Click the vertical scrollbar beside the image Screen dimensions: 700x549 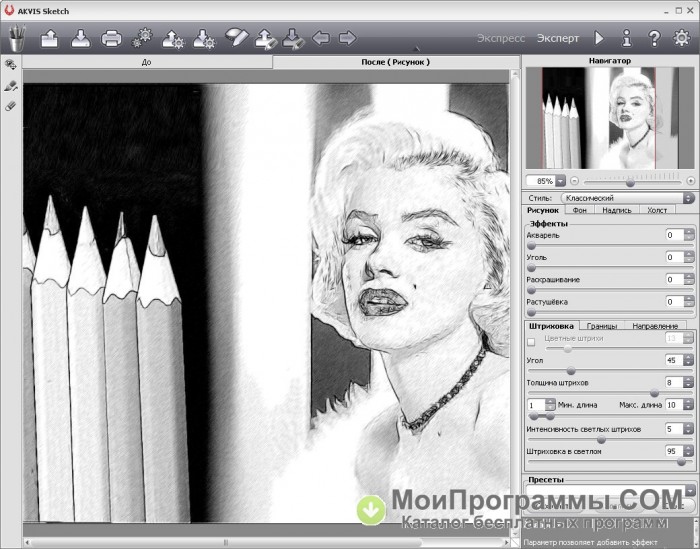(514, 302)
